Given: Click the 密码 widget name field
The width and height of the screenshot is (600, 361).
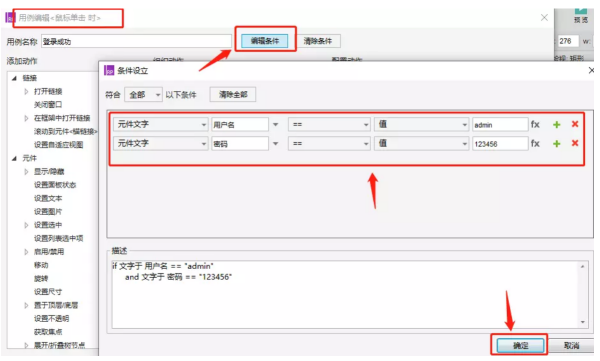Looking at the screenshot, I should coord(240,144).
